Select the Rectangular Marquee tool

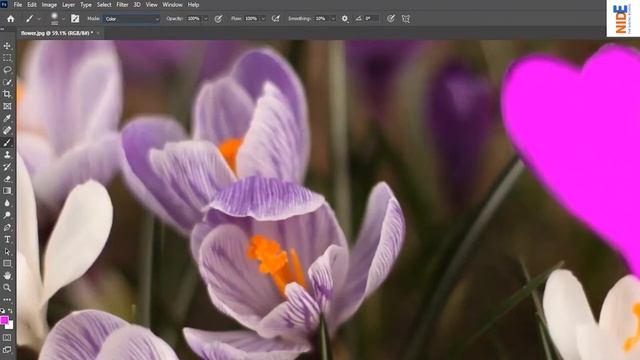[x=7, y=58]
